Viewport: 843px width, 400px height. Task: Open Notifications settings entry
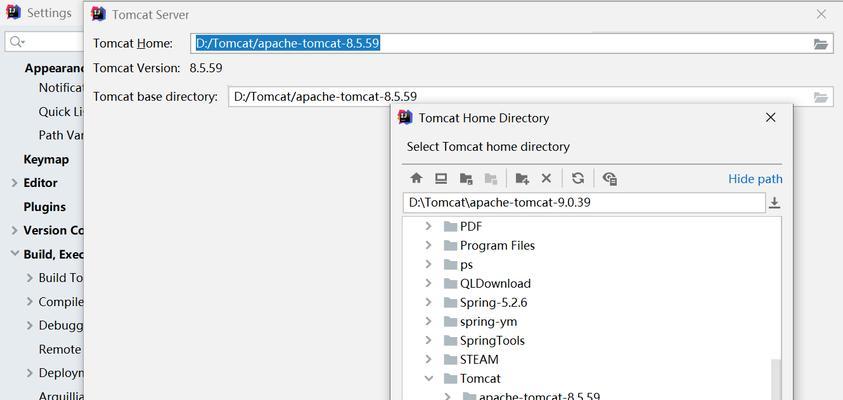pos(61,88)
